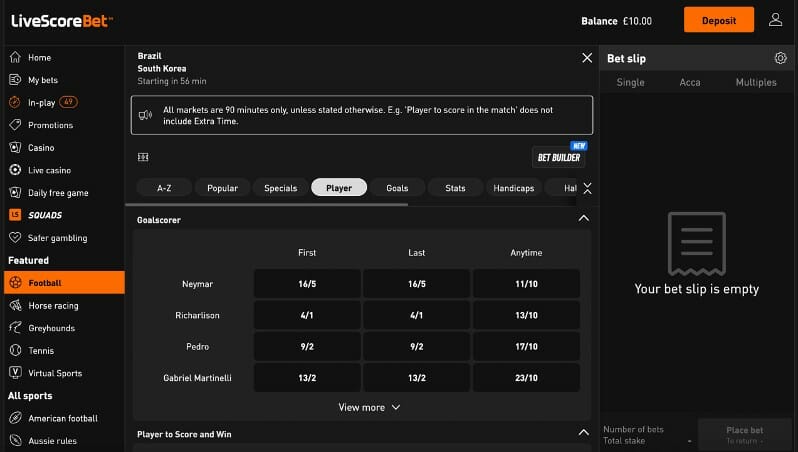Pick Gabriel Martinelli first goalscorer 13/2
Screen dimensions: 798x452
coord(307,378)
